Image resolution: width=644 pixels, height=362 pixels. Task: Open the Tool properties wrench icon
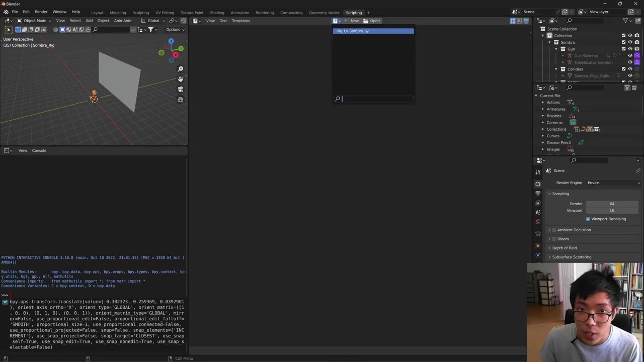538,172
